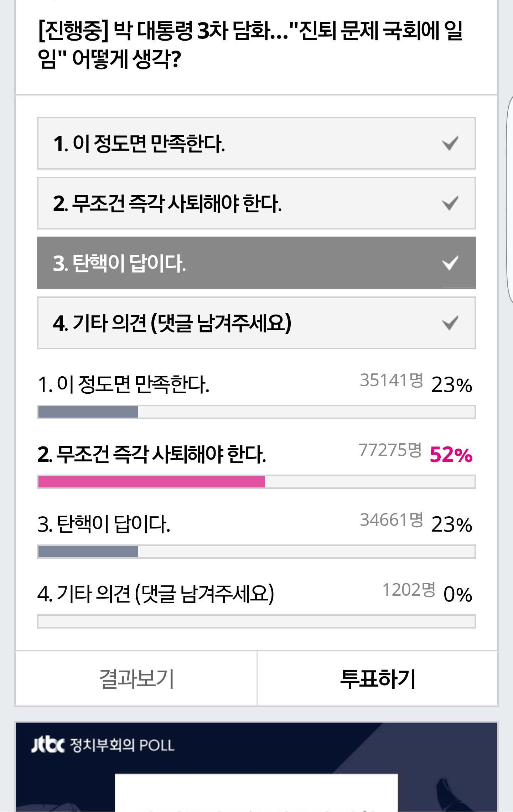Switch to the 결과보기 tab
The image size is (513, 812).
[x=136, y=679]
